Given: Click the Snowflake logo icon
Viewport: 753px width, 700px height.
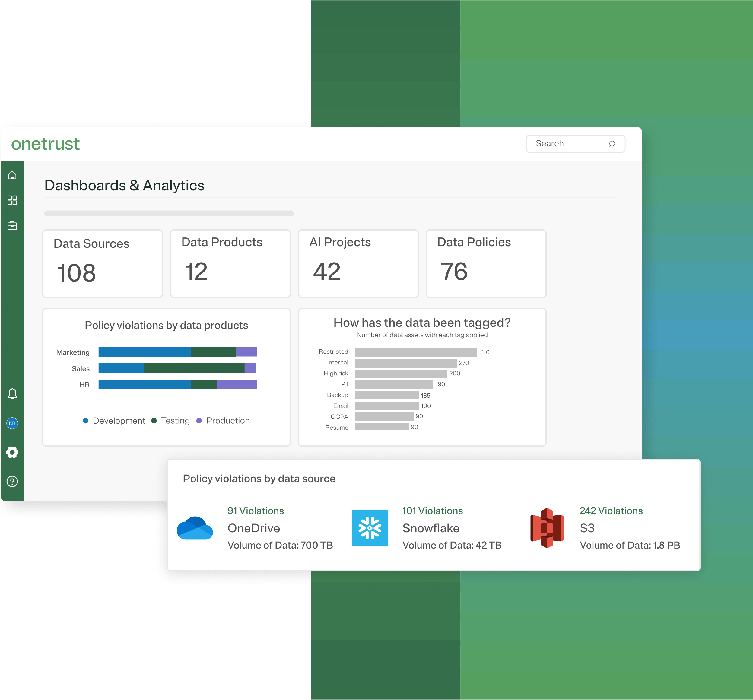Looking at the screenshot, I should pos(370,528).
